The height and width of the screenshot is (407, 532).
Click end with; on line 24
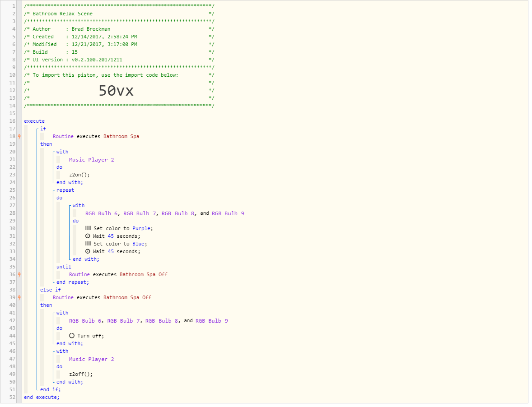click(x=70, y=182)
